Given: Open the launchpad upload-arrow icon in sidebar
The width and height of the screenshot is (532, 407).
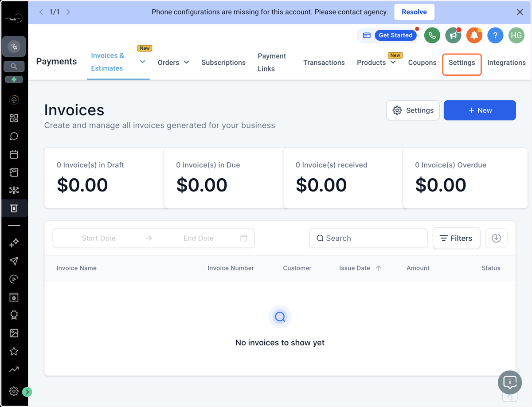Looking at the screenshot, I should 14,100.
